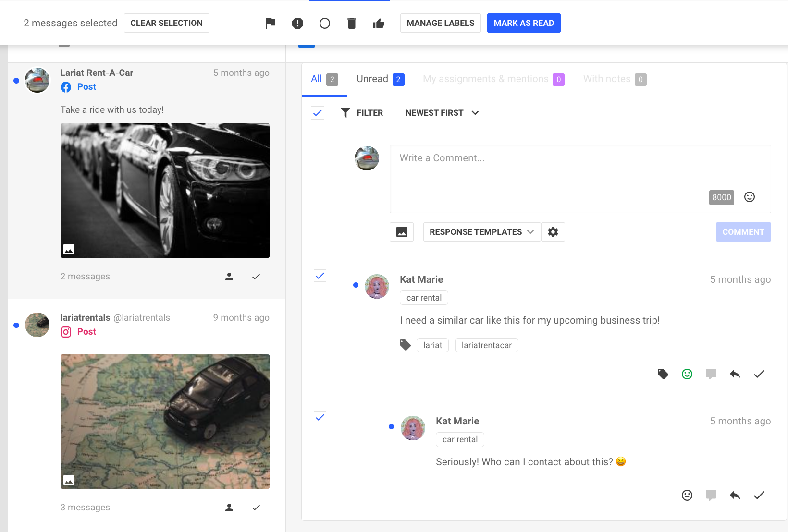788x532 pixels.
Task: Flag the selected messages
Action: 271,23
